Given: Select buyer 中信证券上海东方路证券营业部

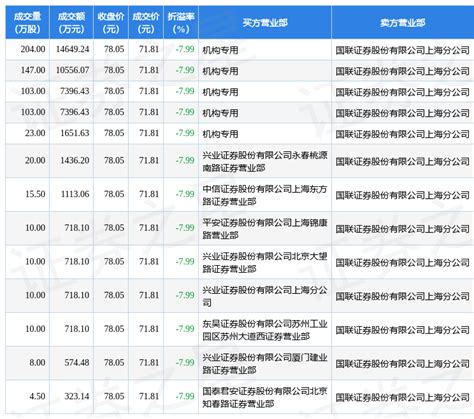Looking at the screenshot, I should (x=265, y=195).
